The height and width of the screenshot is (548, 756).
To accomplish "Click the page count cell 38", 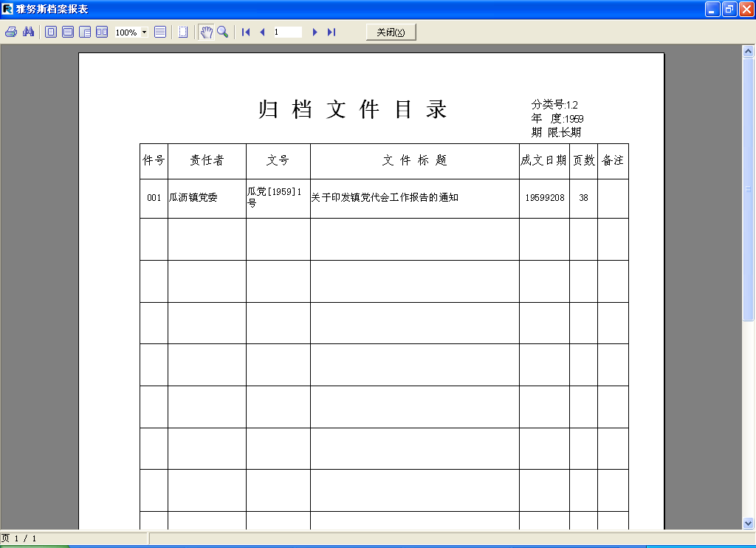I will [x=583, y=198].
